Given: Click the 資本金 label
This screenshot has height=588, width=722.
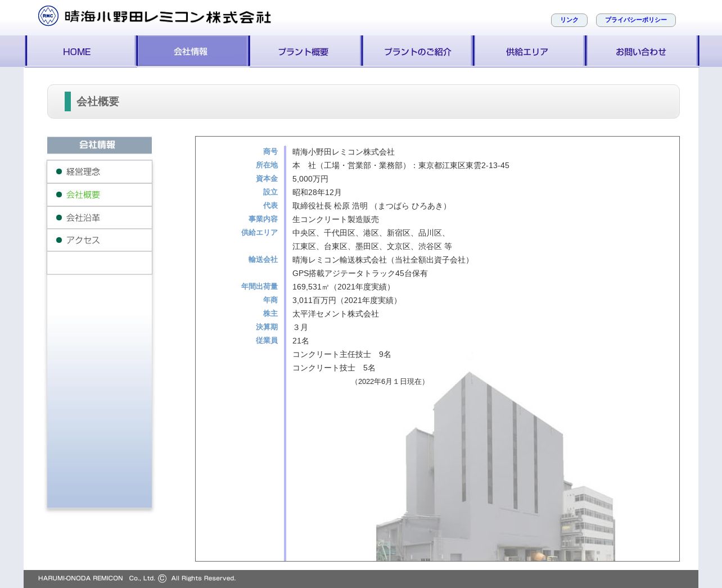Looking at the screenshot, I should coord(267,179).
